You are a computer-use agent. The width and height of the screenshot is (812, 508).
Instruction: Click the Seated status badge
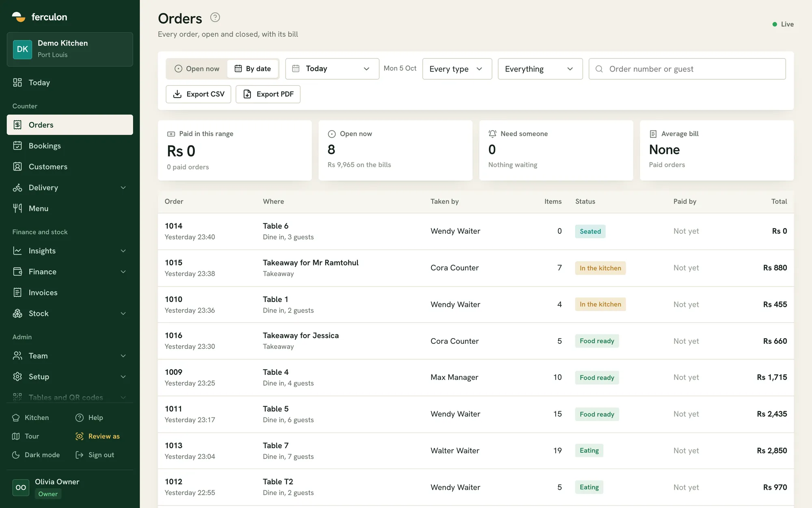[590, 231]
